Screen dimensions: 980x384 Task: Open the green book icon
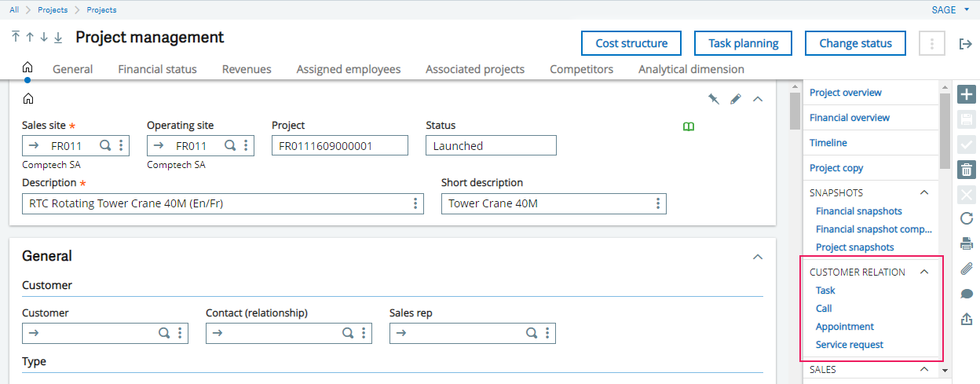coord(689,126)
